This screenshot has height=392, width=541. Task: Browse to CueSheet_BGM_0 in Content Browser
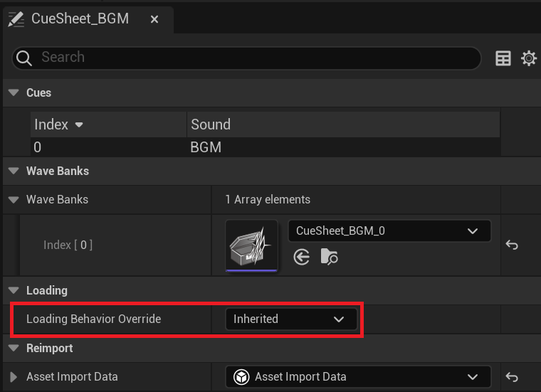point(329,257)
